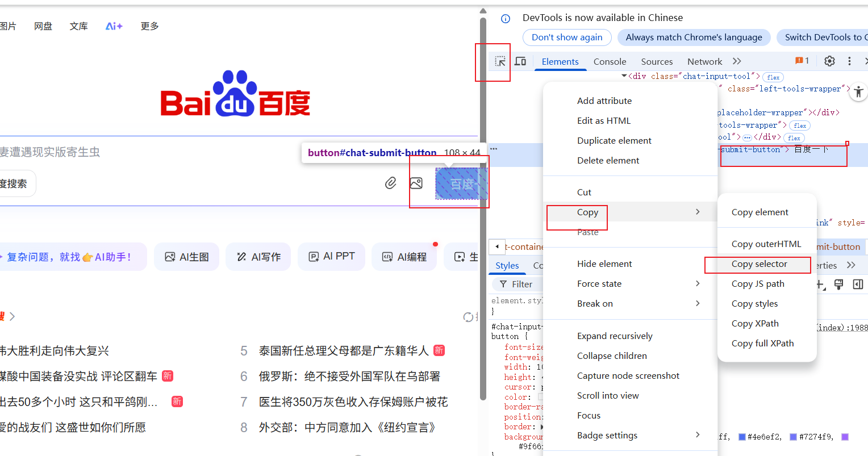Click Always match Chrome's language
This screenshot has width=868, height=456.
click(x=694, y=37)
